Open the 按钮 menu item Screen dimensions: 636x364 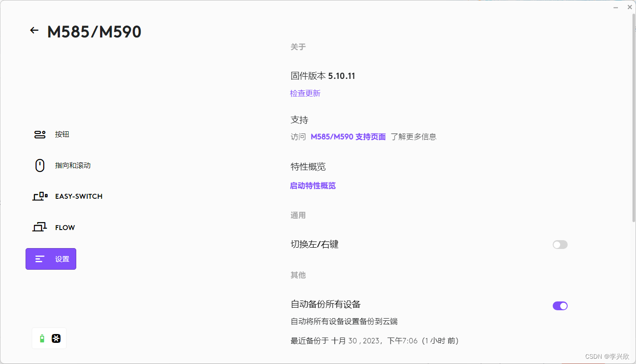[x=62, y=134]
